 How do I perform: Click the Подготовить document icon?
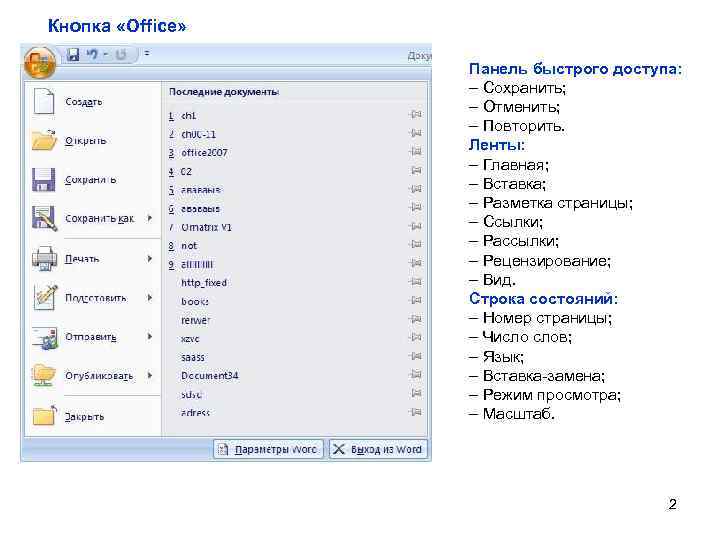pyautogui.click(x=45, y=298)
